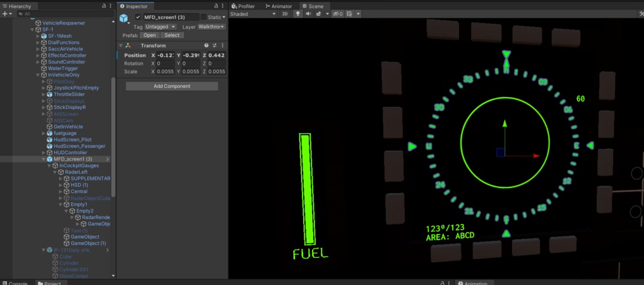Click the VehicleRespawner cube icon
644x285 pixels.
coord(38,23)
